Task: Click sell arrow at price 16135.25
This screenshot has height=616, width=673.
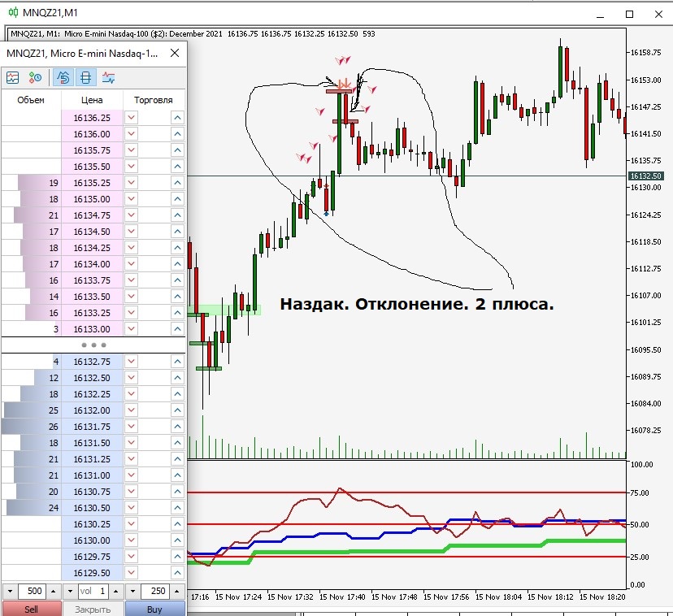Action: pos(132,183)
